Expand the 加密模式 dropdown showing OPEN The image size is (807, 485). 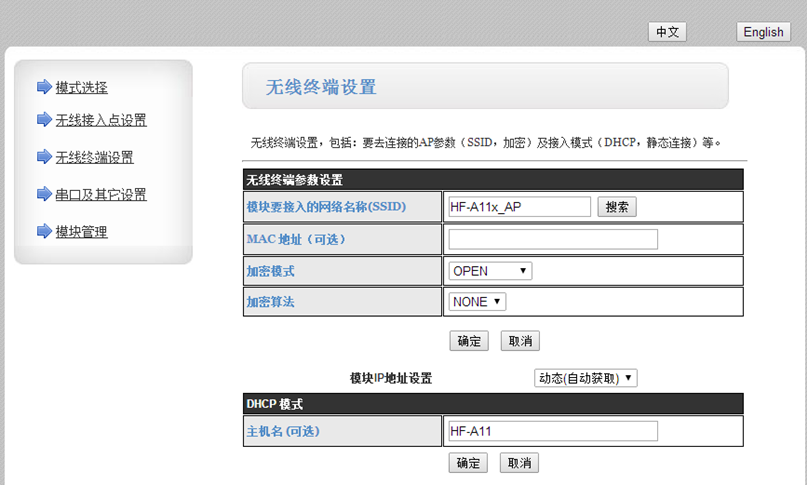490,271
